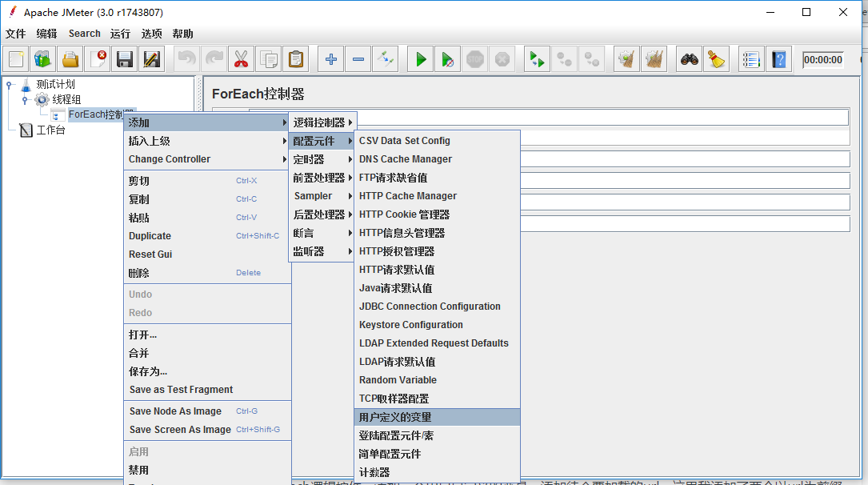Open the 选项 menu

point(152,34)
